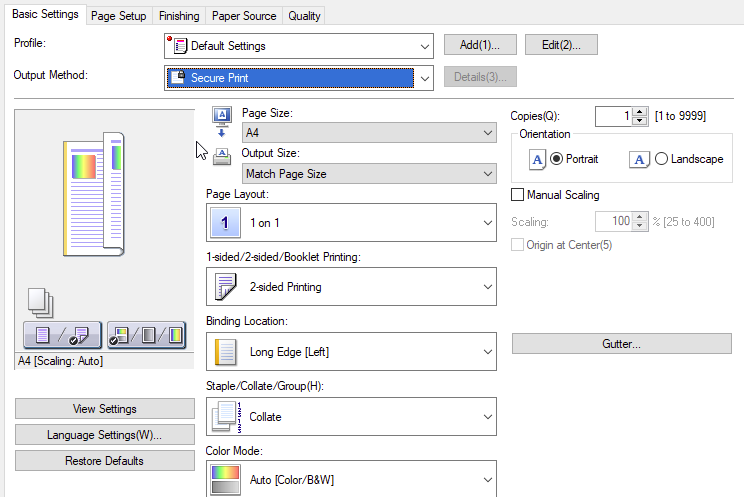
Task: Click the Landscape page orientation icon
Action: 639,159
